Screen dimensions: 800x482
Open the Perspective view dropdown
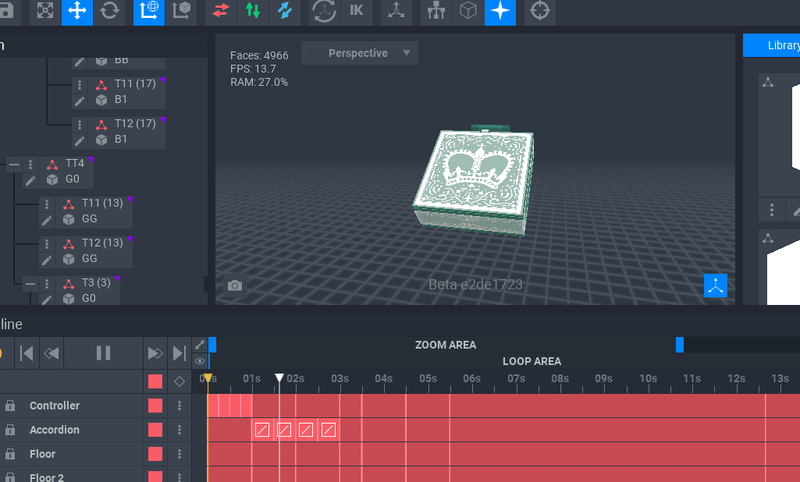[x=360, y=53]
